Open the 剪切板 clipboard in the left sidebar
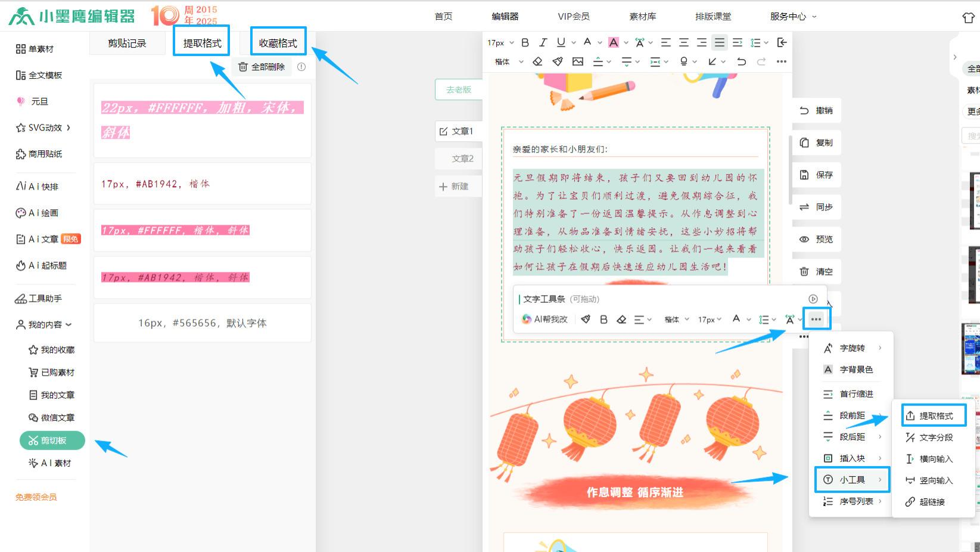This screenshot has width=980, height=552. click(x=51, y=441)
